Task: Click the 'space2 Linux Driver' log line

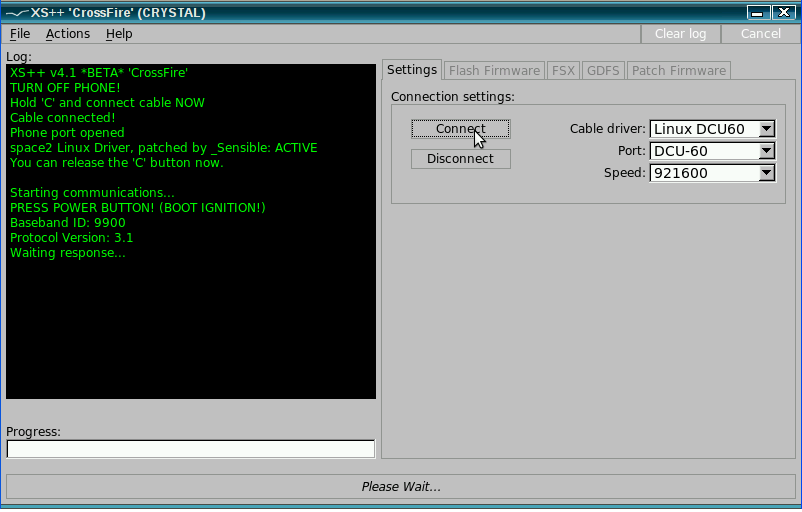Action: click(164, 148)
